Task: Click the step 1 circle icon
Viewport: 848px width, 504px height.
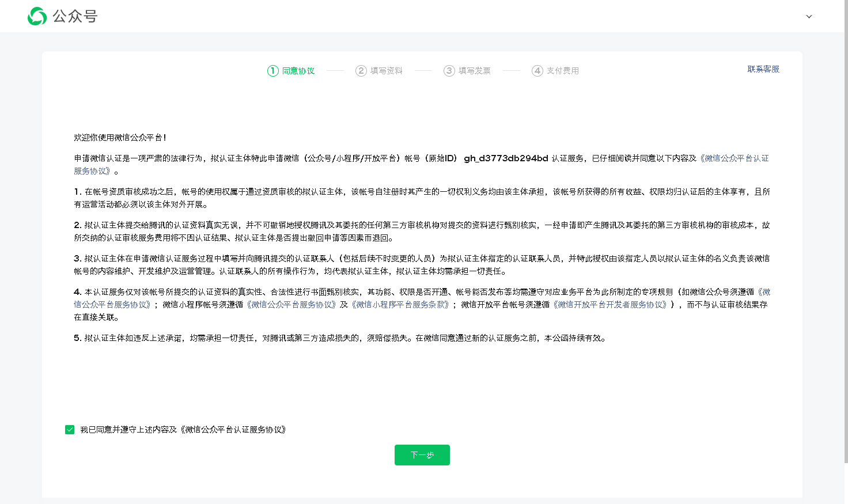Action: (x=273, y=71)
